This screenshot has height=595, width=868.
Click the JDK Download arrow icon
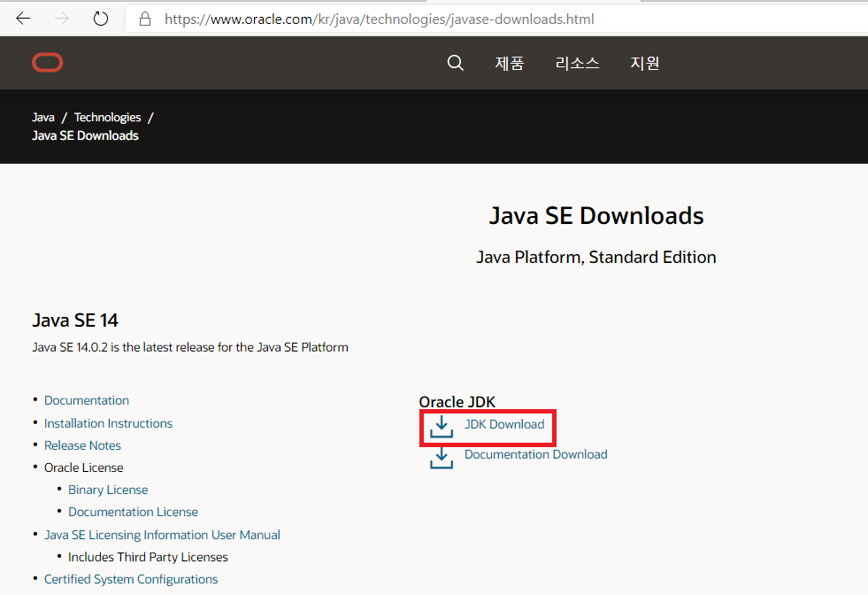pos(442,427)
